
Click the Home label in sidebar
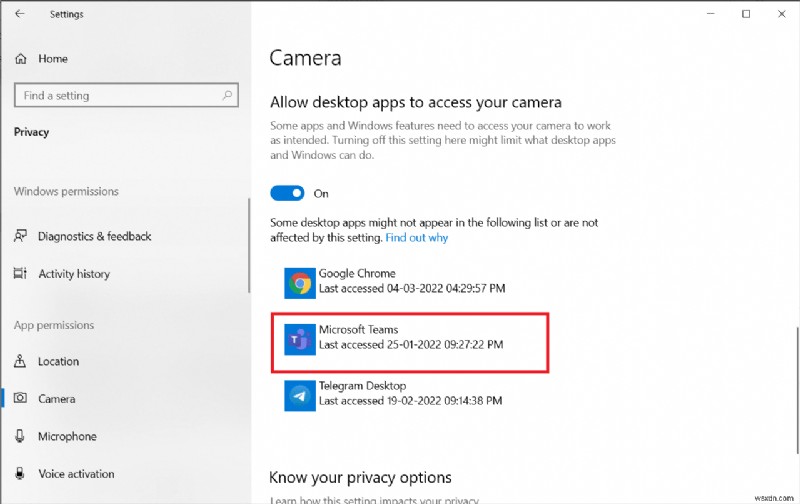pyautogui.click(x=53, y=59)
